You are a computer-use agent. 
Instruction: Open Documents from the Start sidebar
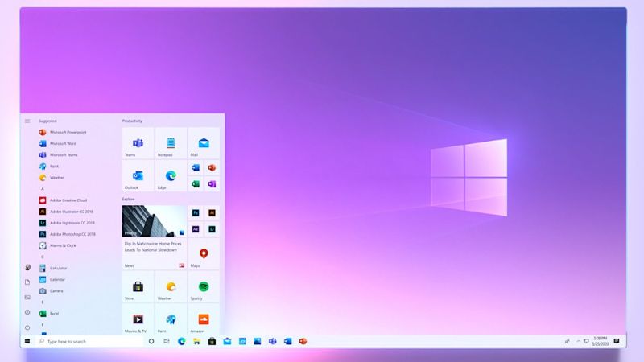[27, 282]
